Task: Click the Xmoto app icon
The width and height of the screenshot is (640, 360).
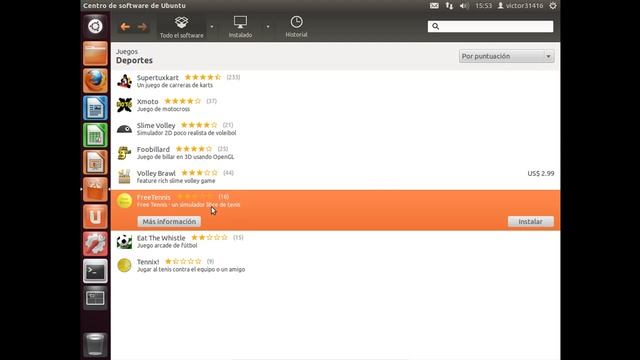Action: [x=124, y=105]
